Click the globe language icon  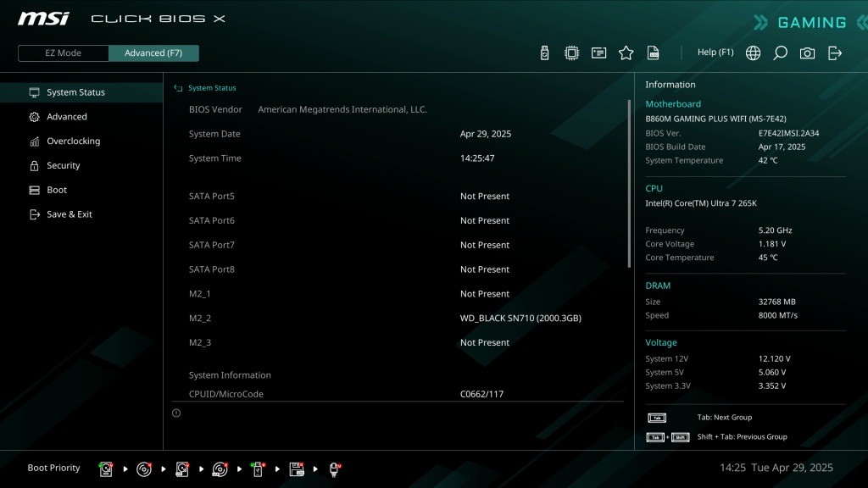(753, 53)
